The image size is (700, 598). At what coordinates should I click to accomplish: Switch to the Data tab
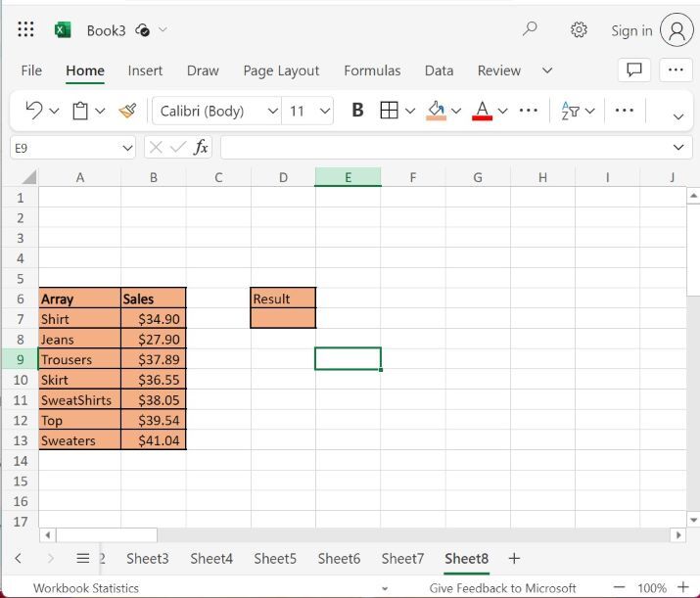pos(439,70)
